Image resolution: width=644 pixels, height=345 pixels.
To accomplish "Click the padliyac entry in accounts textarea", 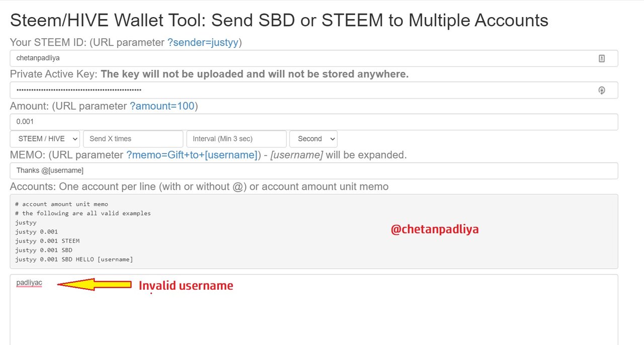I will pyautogui.click(x=29, y=283).
